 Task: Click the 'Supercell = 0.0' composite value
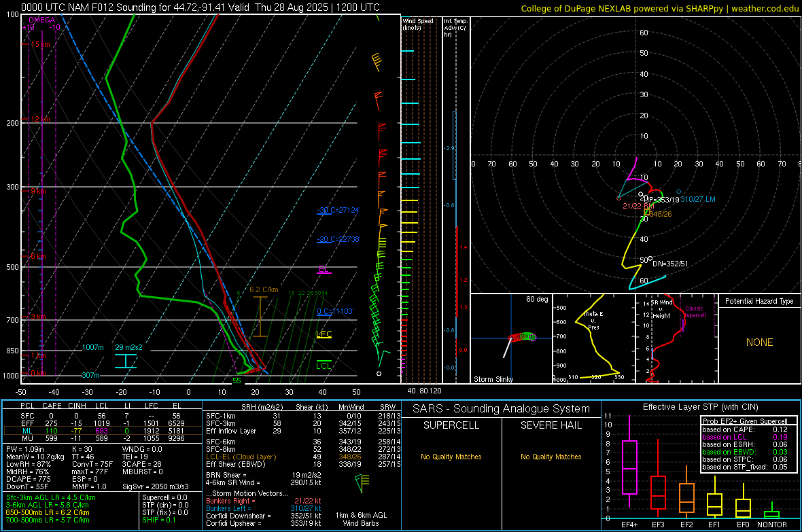tap(164, 498)
